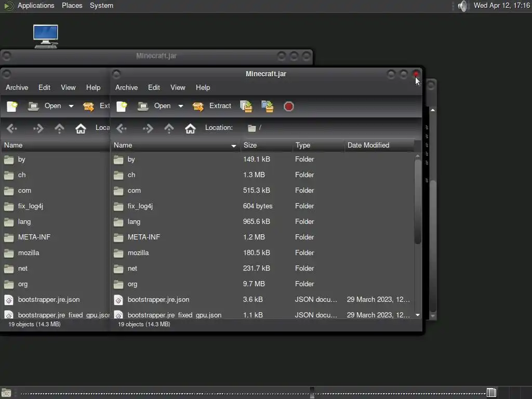The height and width of the screenshot is (399, 532).
Task: Click scroll-up arrow of rightmost background window
Action: coord(433,110)
